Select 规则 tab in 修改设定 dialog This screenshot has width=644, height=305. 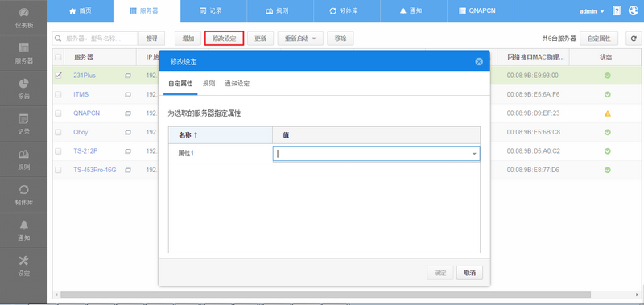pos(208,84)
